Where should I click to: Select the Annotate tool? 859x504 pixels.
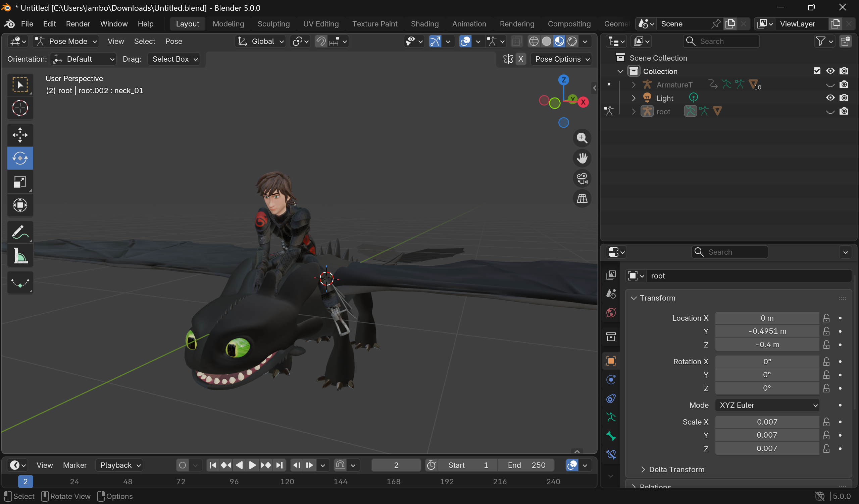click(x=19, y=232)
